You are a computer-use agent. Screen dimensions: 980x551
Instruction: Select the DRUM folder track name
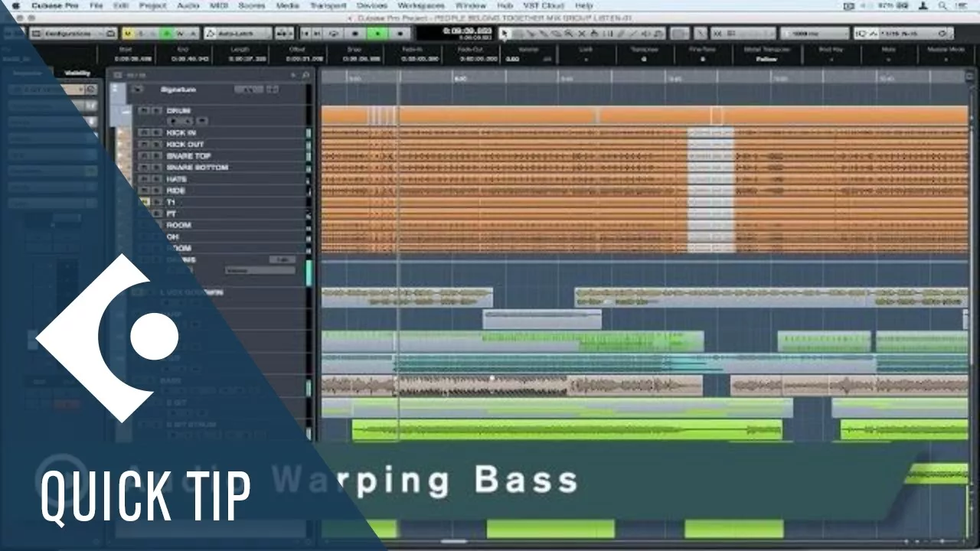tap(178, 111)
